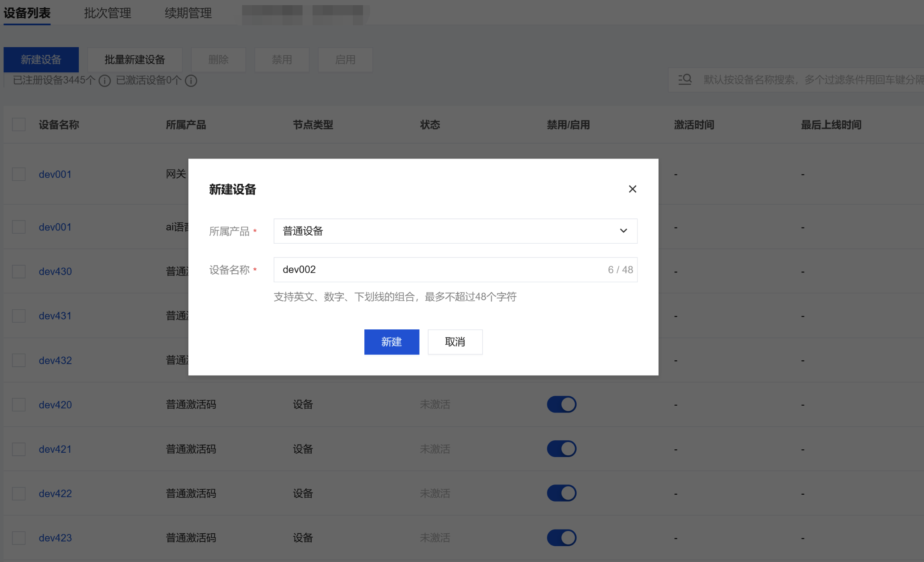Close the 新建设备 dialog with X
The image size is (924, 562).
tap(632, 189)
